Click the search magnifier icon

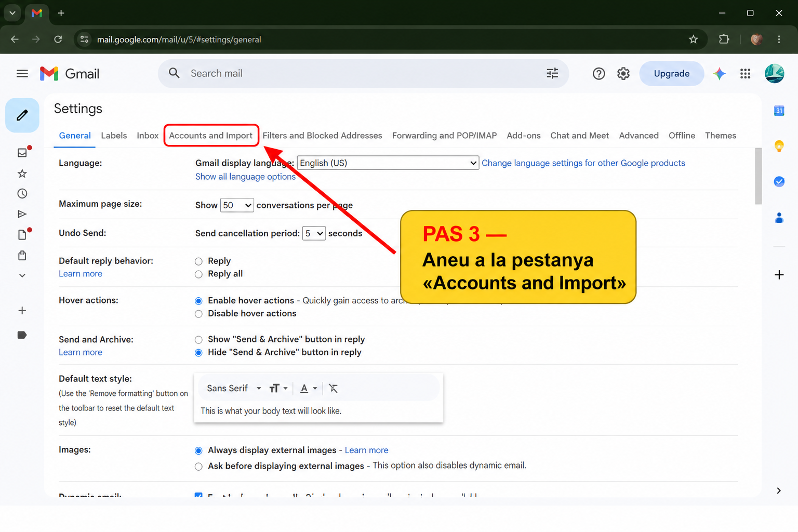[174, 73]
